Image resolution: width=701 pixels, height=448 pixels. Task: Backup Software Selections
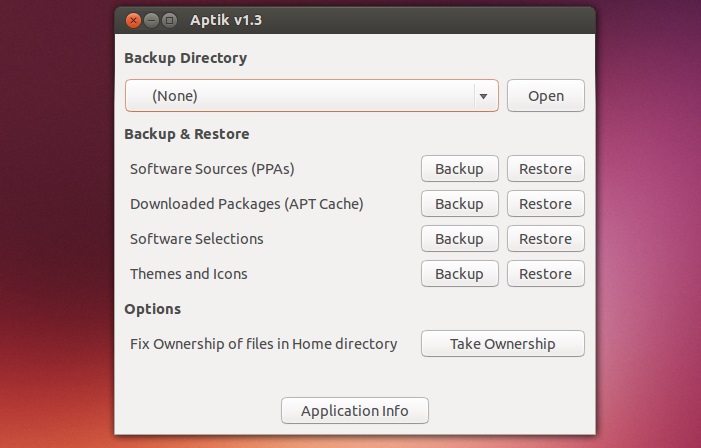click(460, 238)
